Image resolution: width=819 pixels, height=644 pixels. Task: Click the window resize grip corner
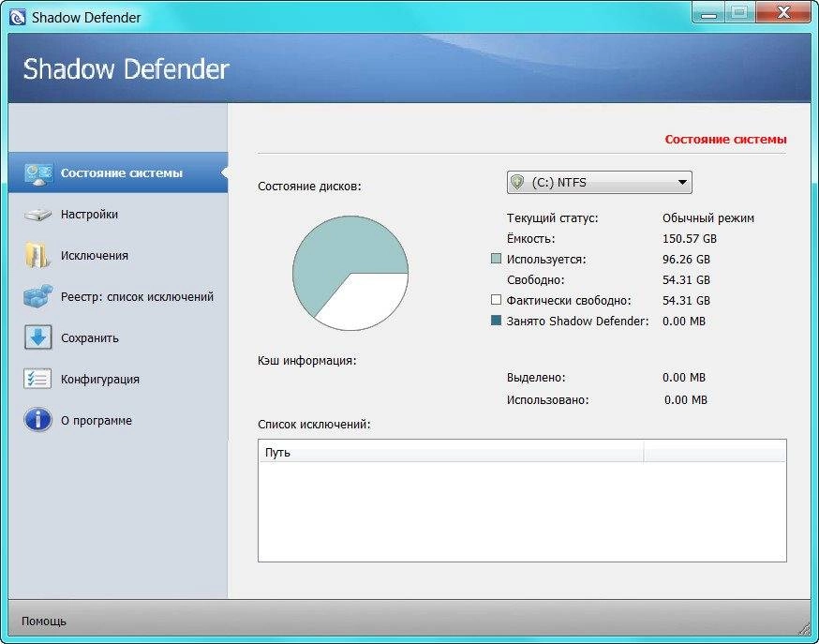[805, 630]
